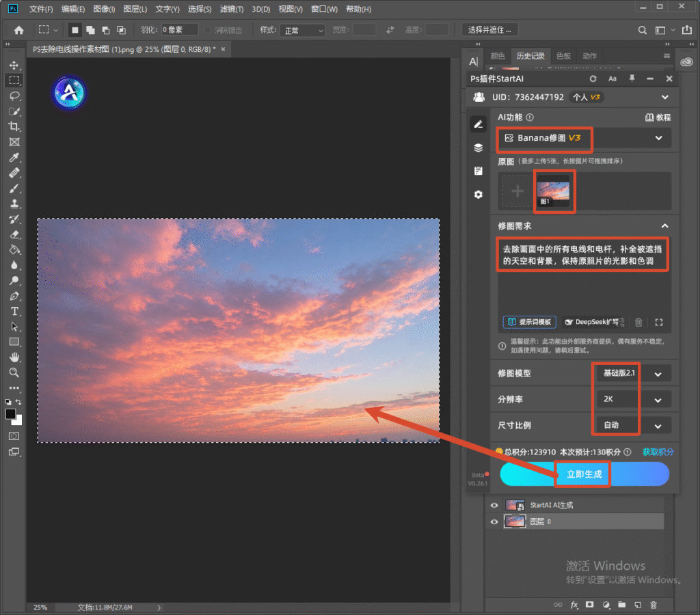Open the 滤镜(T) menu
Viewport: 700px width, 615px height.
click(232, 9)
